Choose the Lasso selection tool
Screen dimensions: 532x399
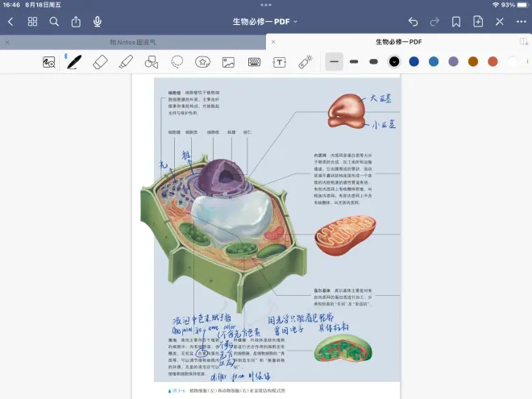[177, 61]
